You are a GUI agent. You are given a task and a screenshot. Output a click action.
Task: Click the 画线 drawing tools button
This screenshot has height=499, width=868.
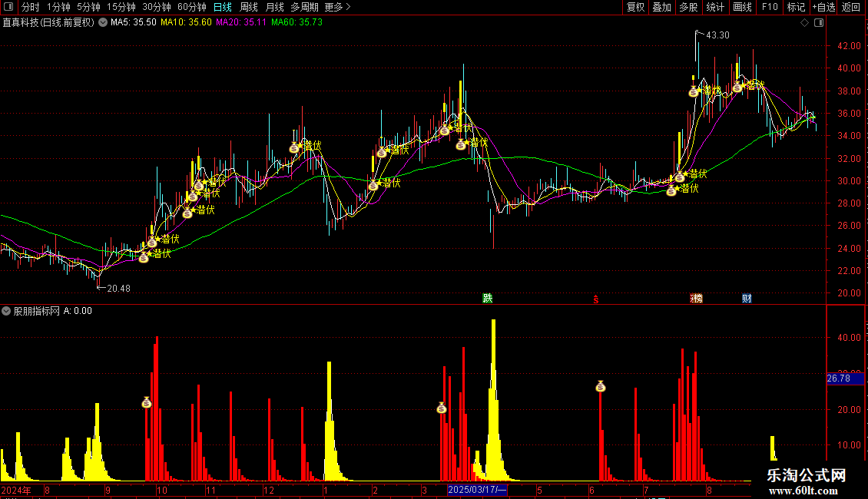coord(742,8)
